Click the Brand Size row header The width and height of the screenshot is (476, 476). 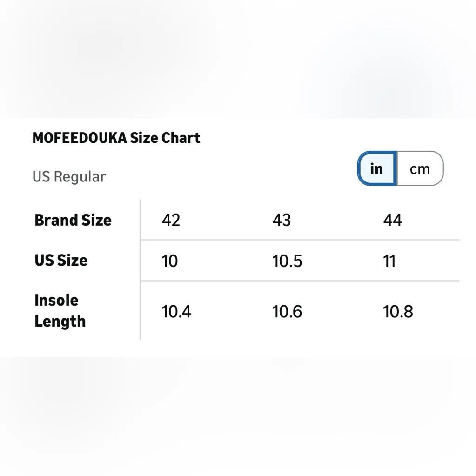point(73,220)
